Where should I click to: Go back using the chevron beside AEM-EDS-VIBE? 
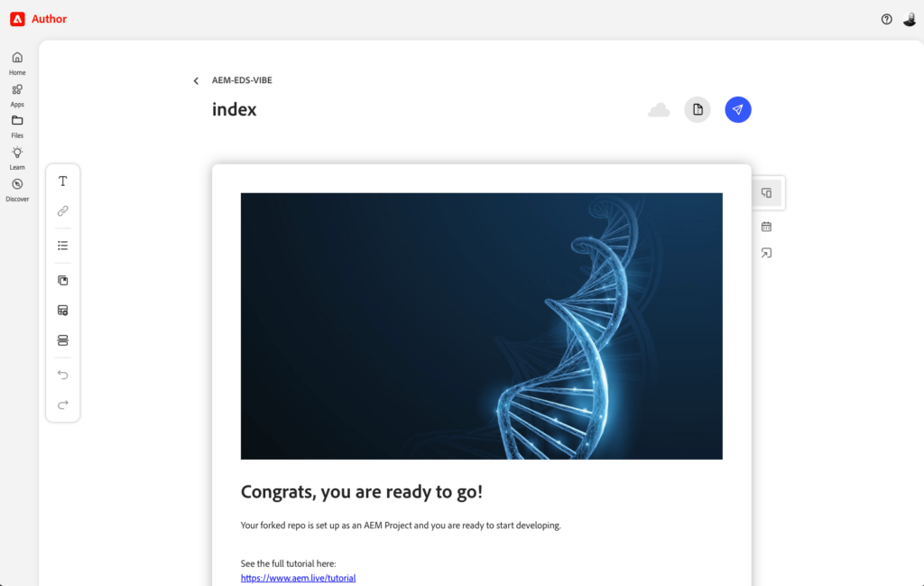(196, 80)
